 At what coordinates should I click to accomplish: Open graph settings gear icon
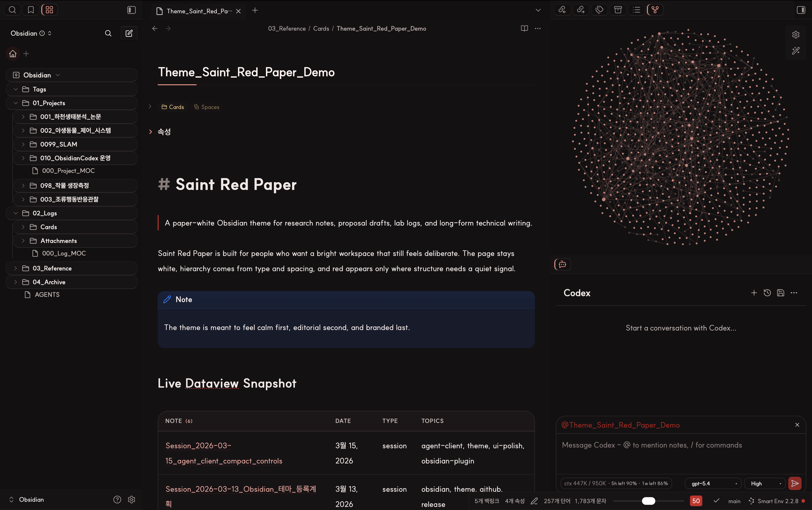[796, 34]
